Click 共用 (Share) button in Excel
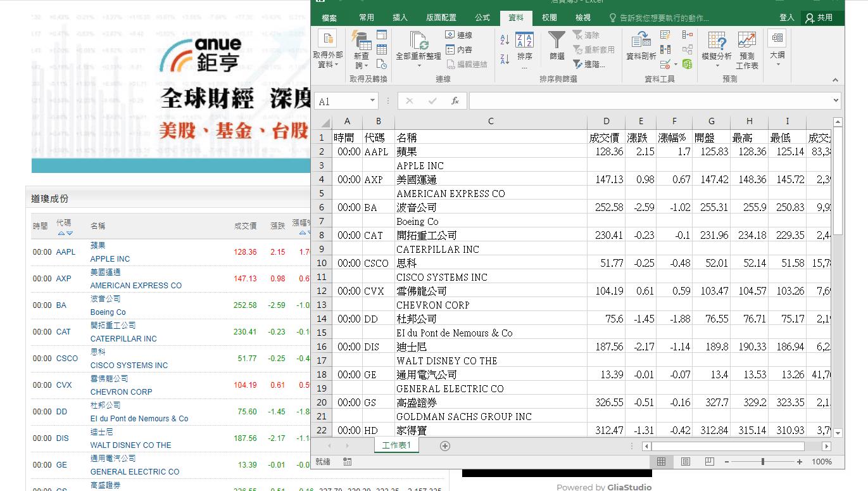Image resolution: width=868 pixels, height=491 pixels. pos(819,18)
